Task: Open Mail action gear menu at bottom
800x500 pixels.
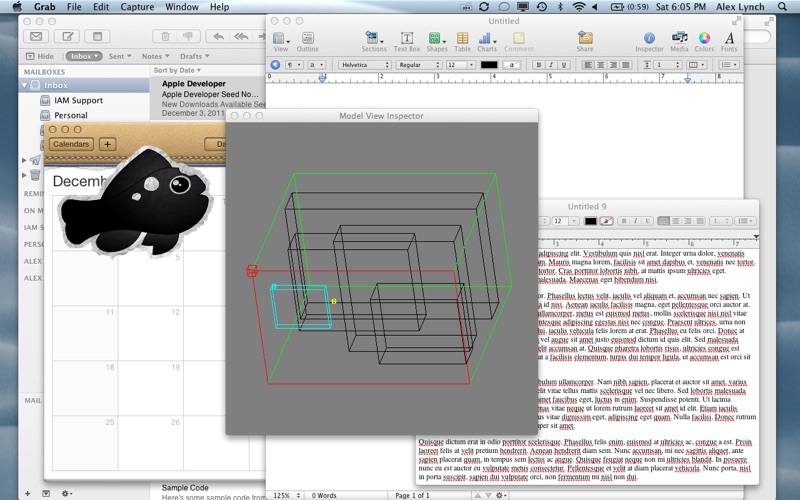Action: pyautogui.click(x=66, y=493)
